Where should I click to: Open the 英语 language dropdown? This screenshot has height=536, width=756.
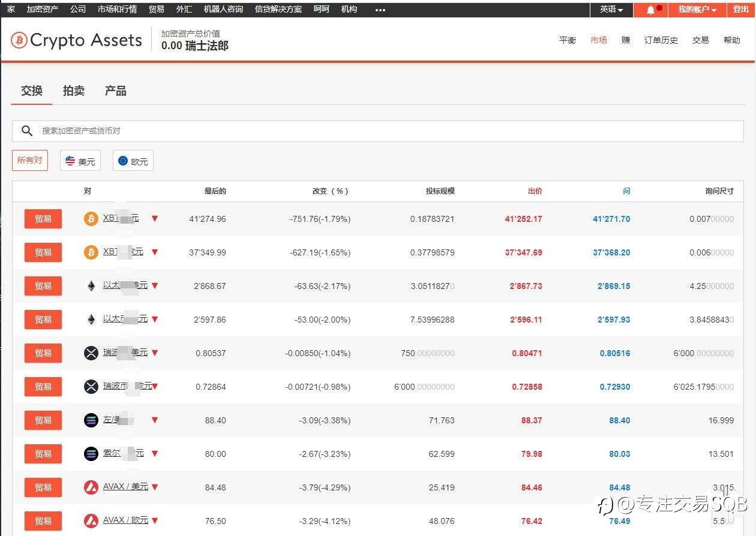(x=611, y=10)
